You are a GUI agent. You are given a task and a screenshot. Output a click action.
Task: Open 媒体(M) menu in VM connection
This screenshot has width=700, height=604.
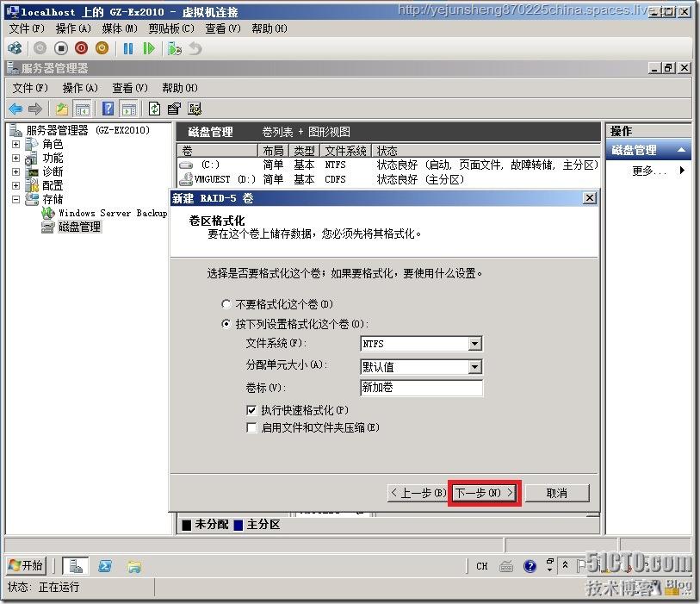click(120, 28)
